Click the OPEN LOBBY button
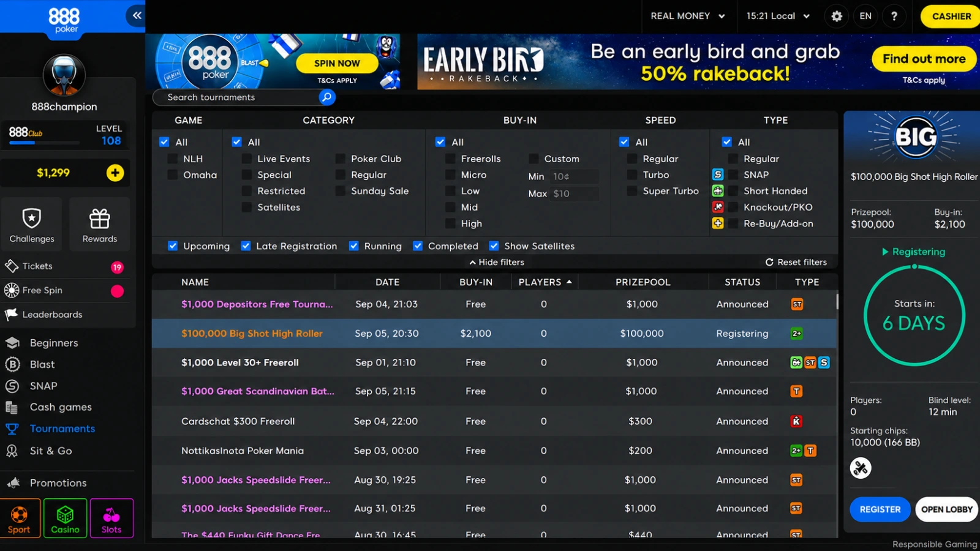This screenshot has height=551, width=980. point(946,509)
